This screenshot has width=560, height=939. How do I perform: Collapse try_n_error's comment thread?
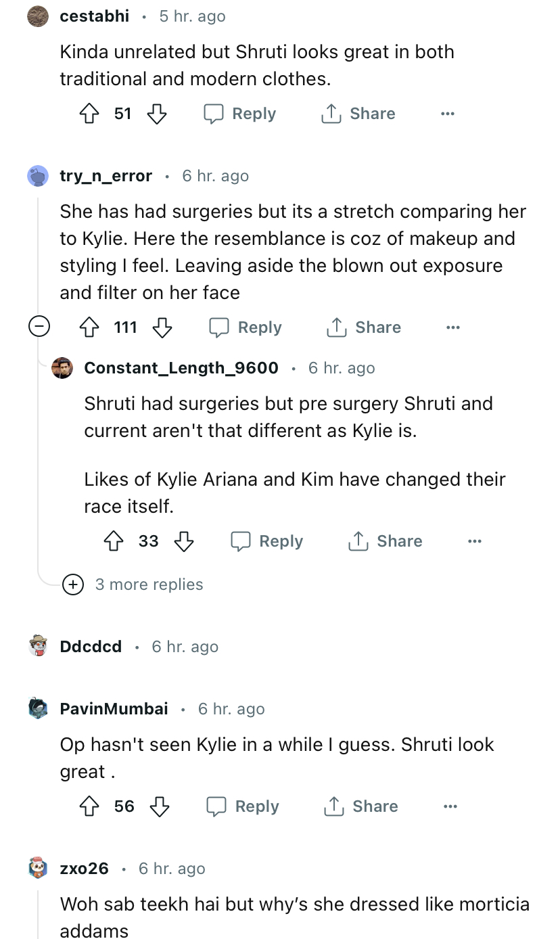[39, 327]
